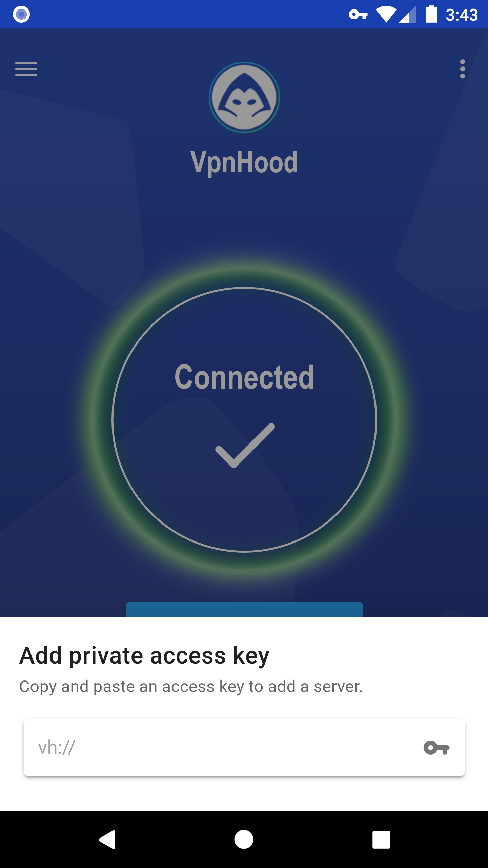488x868 pixels.
Task: Tap the Android Back navigation button
Action: tap(107, 840)
